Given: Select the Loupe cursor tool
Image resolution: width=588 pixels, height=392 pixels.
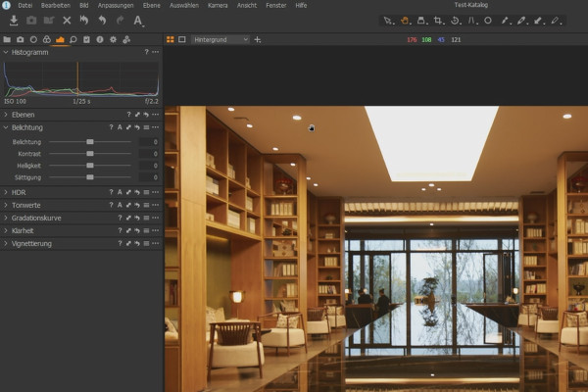Looking at the screenshot, I should pyautogui.click(x=421, y=21).
